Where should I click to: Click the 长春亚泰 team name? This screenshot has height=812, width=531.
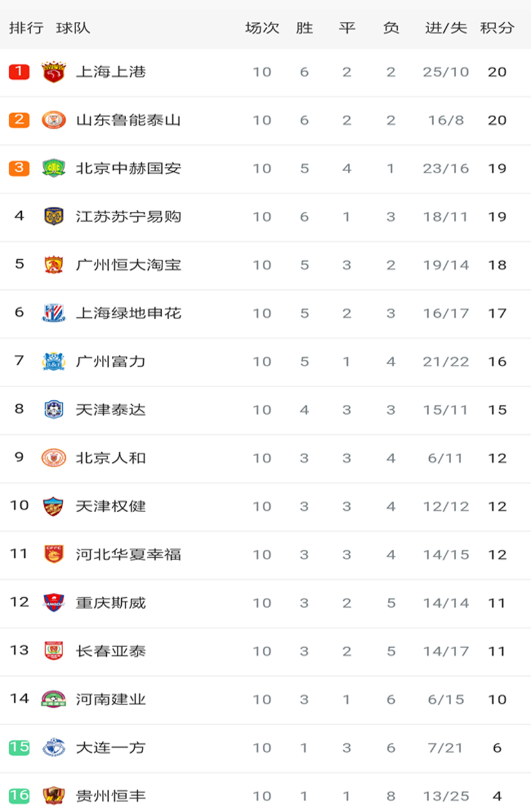tap(111, 651)
